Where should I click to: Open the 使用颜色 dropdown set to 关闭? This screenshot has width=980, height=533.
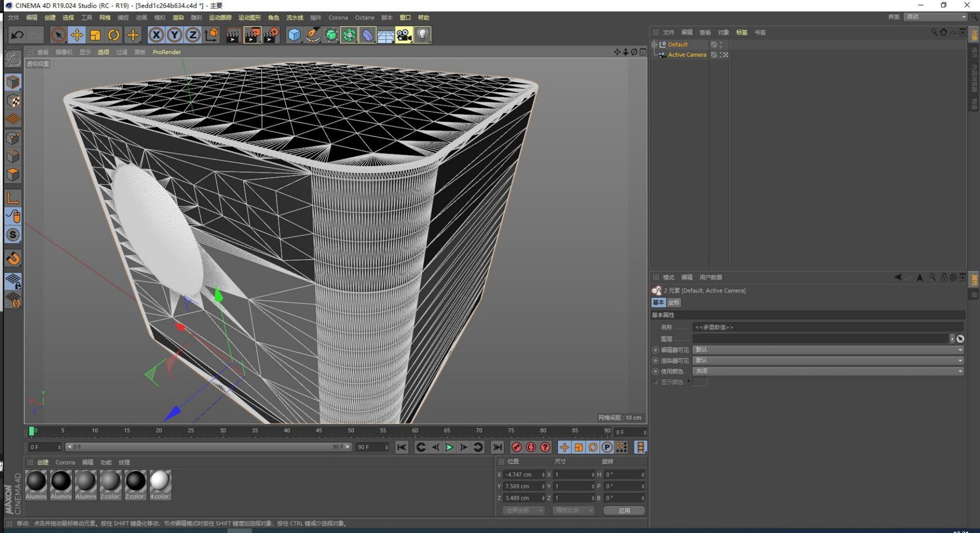tap(828, 371)
